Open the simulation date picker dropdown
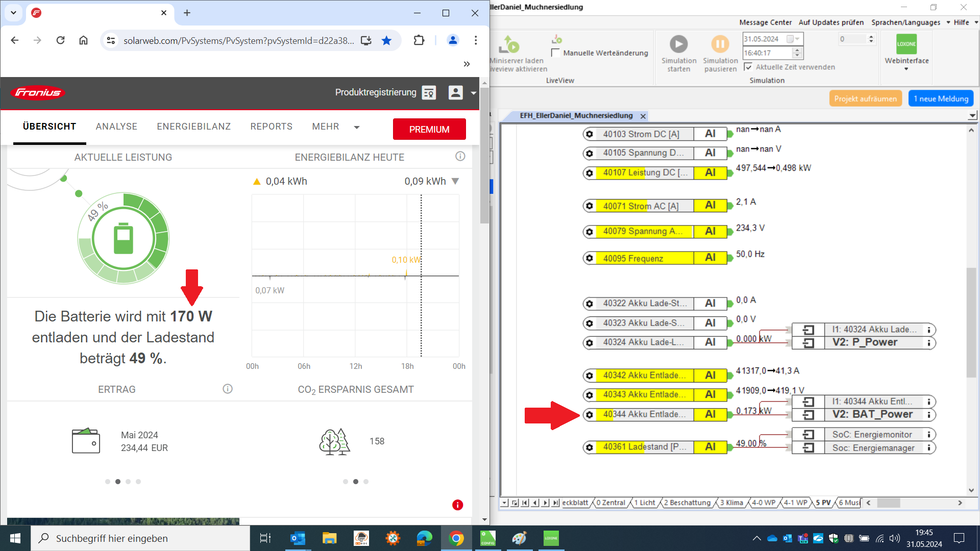980x551 pixels. (x=794, y=39)
